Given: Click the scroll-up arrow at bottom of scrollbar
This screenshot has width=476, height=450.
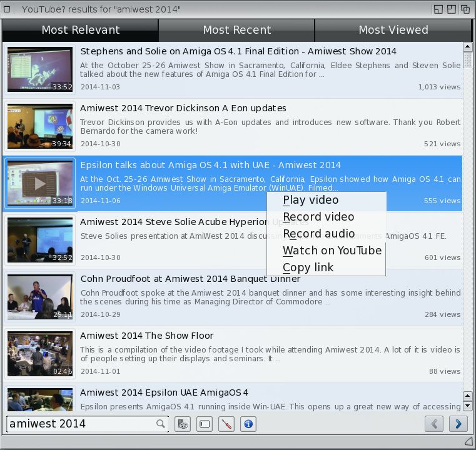Looking at the screenshot, I should (467, 396).
